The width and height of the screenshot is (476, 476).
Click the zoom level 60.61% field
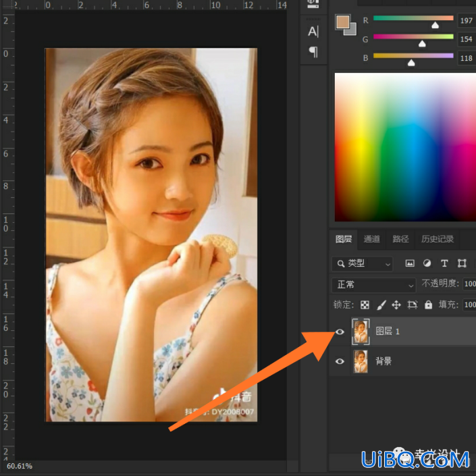click(20, 466)
